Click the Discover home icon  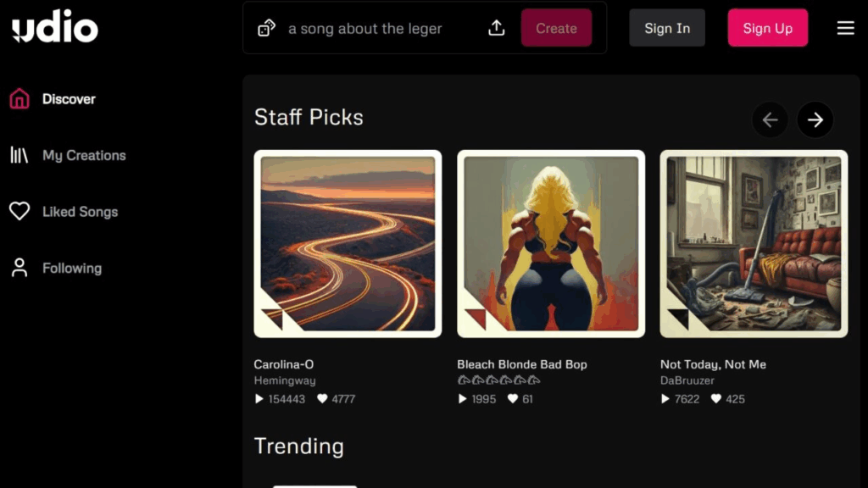point(19,99)
